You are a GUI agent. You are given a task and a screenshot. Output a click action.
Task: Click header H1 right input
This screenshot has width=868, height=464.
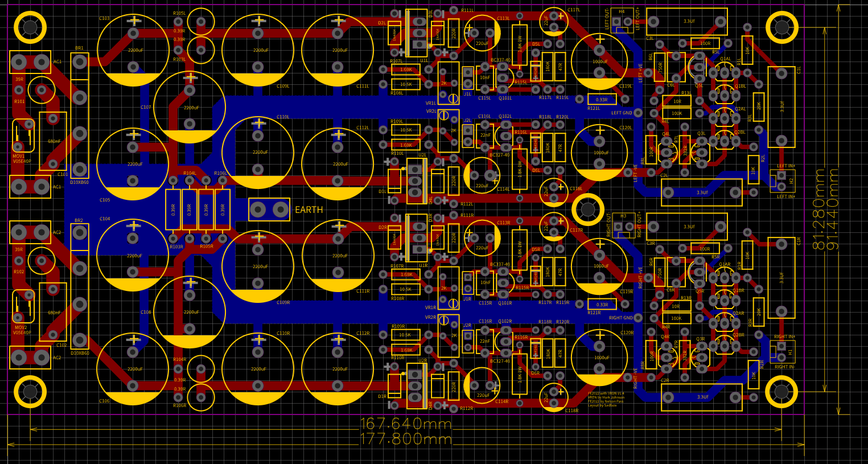pyautogui.click(x=781, y=352)
